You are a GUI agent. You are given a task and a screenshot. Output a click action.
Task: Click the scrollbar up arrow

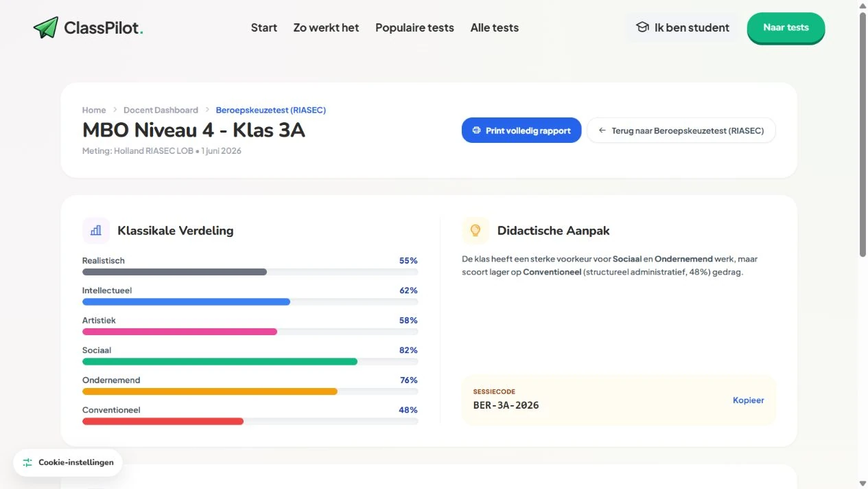click(863, 5)
